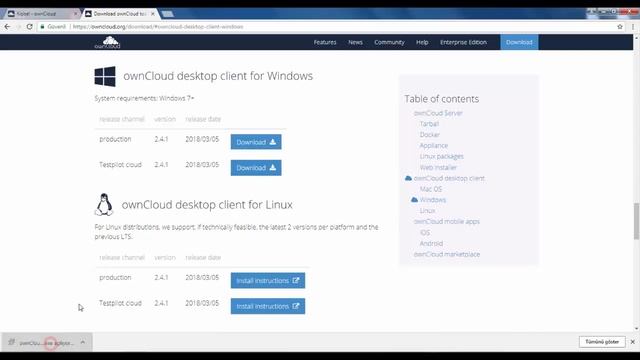Jump to Web Installer in table of contents
Image resolution: width=640 pixels, height=360 pixels.
pos(438,167)
